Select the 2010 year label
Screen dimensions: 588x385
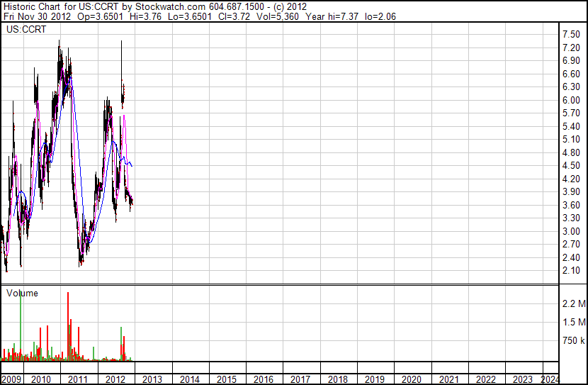(x=41, y=379)
